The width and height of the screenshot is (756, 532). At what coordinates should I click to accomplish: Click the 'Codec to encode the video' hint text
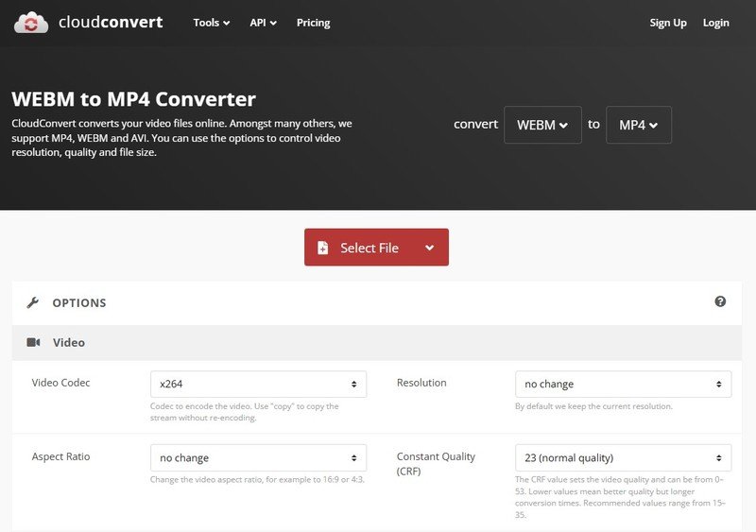[x=245, y=412]
